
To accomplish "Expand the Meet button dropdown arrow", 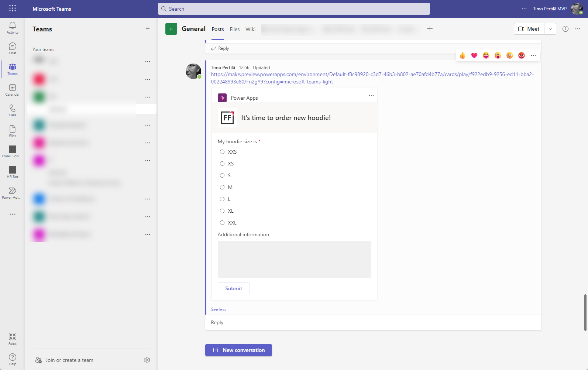I will click(550, 29).
